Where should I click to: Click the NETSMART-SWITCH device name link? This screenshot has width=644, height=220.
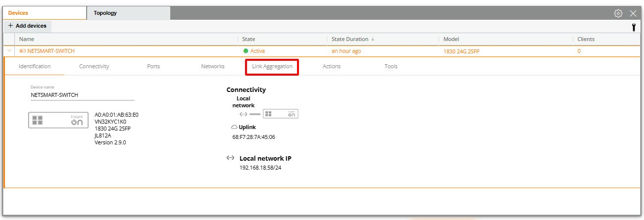(x=51, y=51)
